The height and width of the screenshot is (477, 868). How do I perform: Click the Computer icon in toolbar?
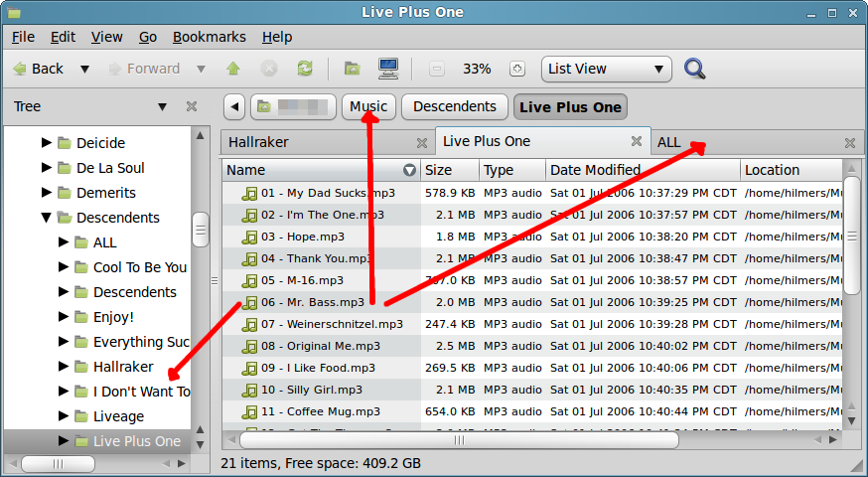(388, 69)
